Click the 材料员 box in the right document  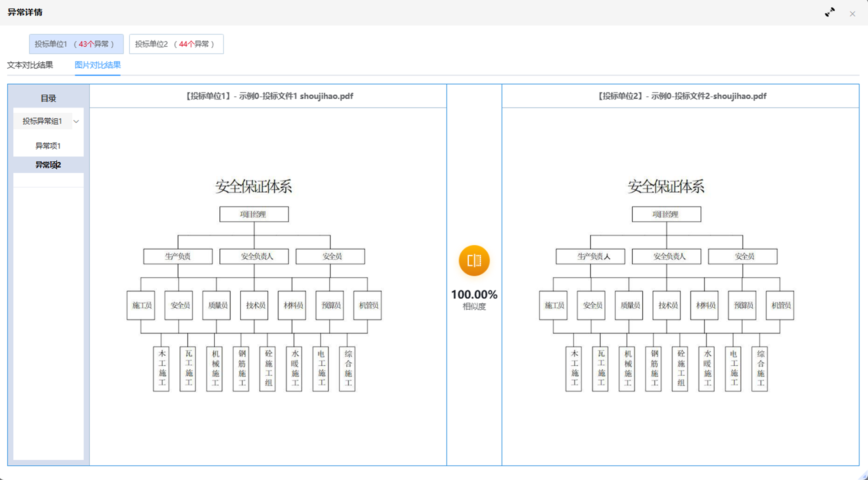[x=705, y=305]
